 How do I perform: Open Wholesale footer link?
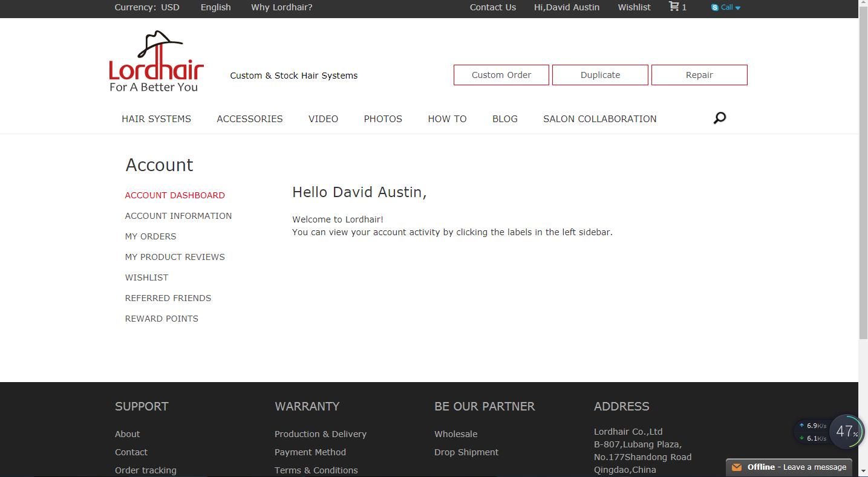(455, 434)
